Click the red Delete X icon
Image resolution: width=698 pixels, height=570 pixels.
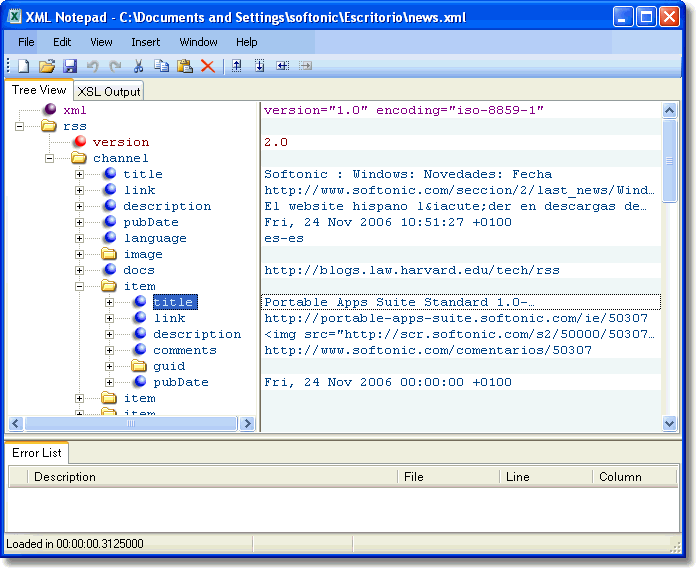coord(208,66)
